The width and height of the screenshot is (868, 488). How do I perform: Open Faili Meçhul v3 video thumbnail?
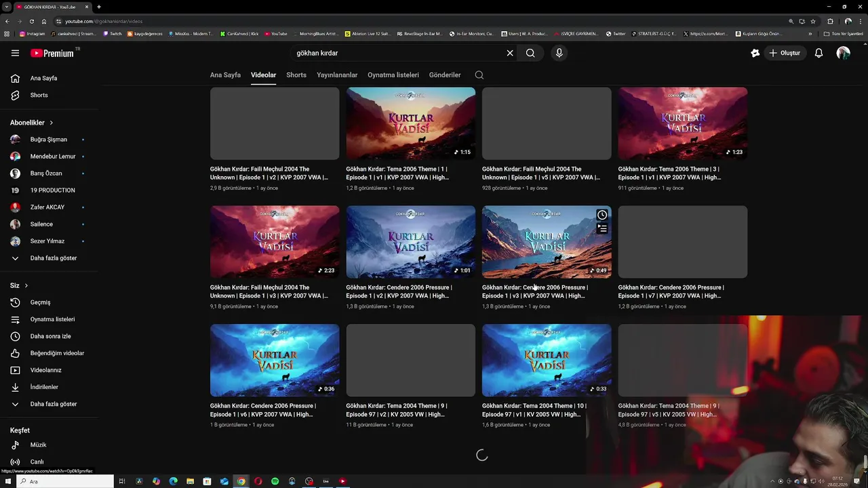pos(275,242)
